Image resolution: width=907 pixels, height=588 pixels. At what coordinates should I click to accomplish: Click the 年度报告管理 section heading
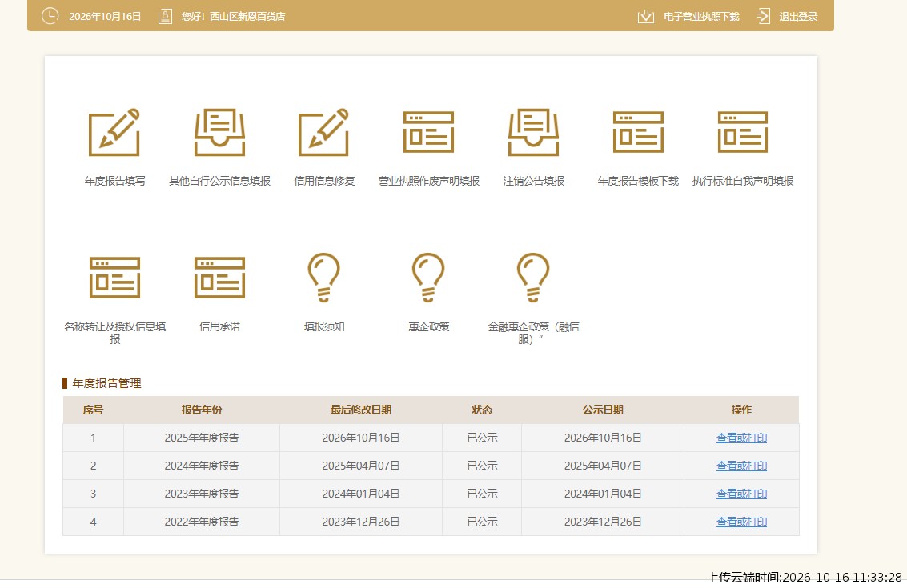point(106,383)
